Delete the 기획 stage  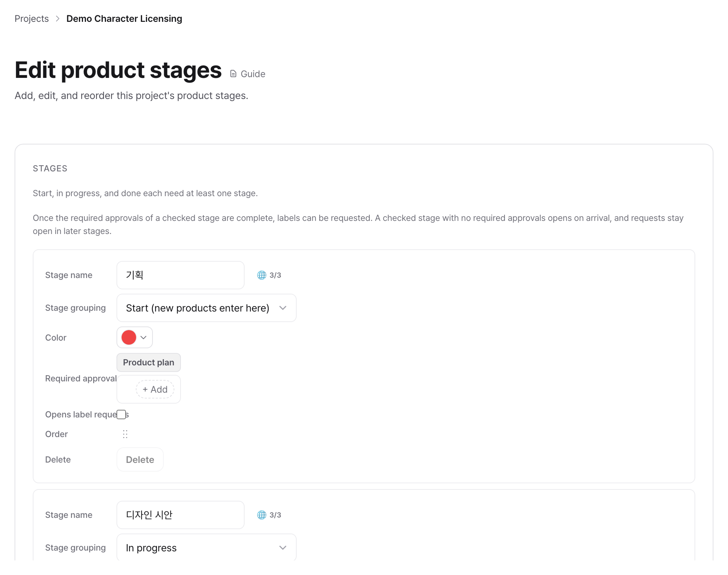pyautogui.click(x=140, y=460)
